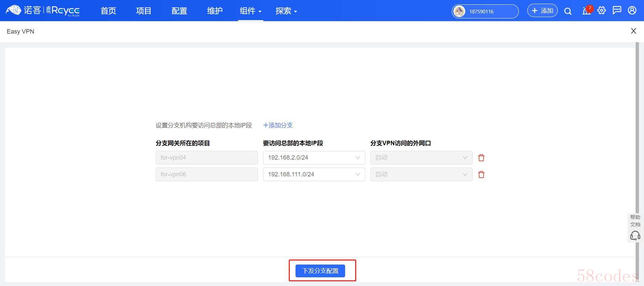Click the Ruijie Reyee logo

click(x=43, y=11)
